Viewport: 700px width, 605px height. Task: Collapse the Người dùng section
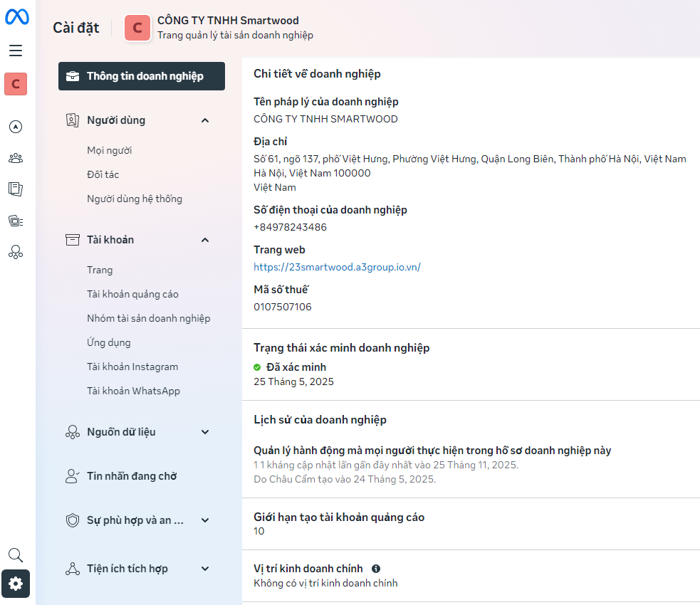point(205,120)
